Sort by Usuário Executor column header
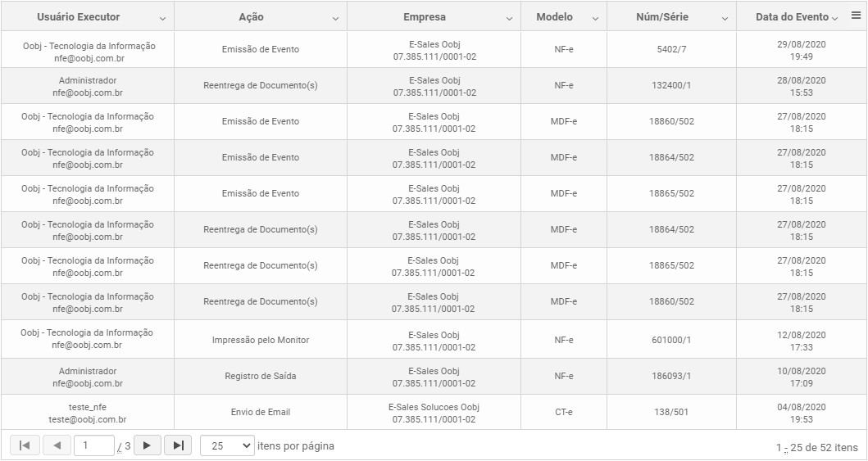 click(x=79, y=16)
